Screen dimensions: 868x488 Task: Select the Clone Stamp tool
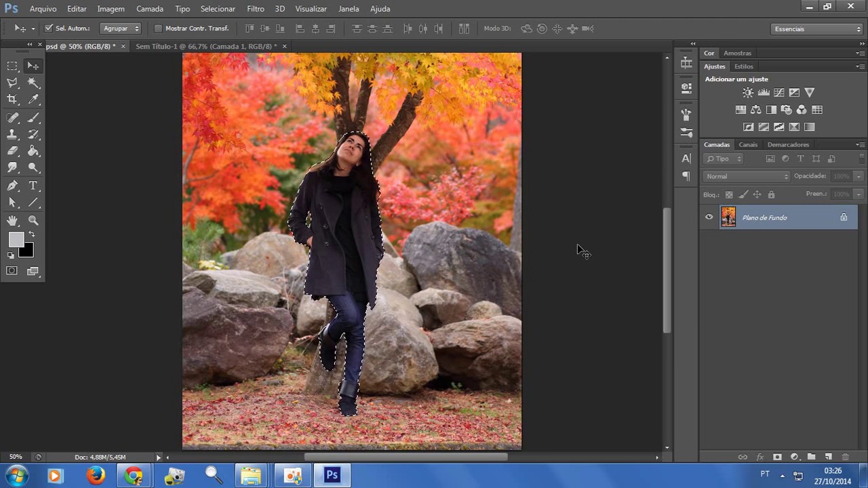tap(12, 134)
